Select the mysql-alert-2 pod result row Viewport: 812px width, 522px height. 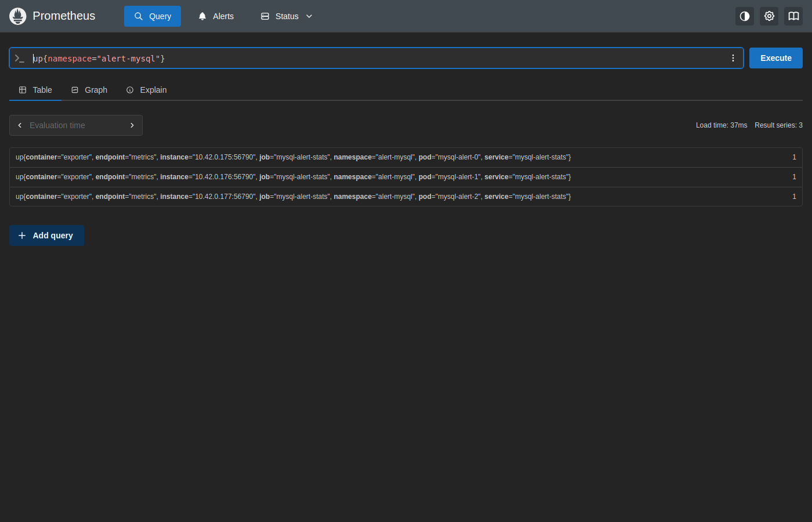[406, 197]
